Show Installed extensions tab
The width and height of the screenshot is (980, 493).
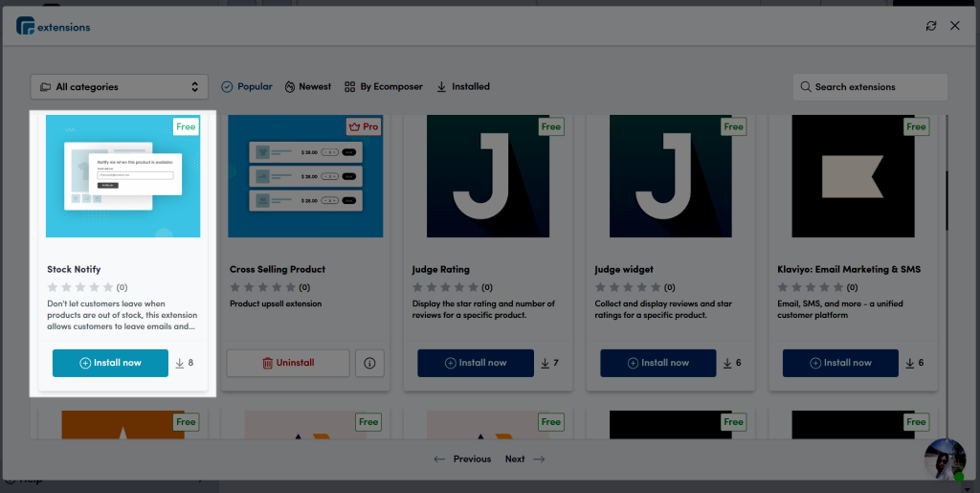click(463, 87)
